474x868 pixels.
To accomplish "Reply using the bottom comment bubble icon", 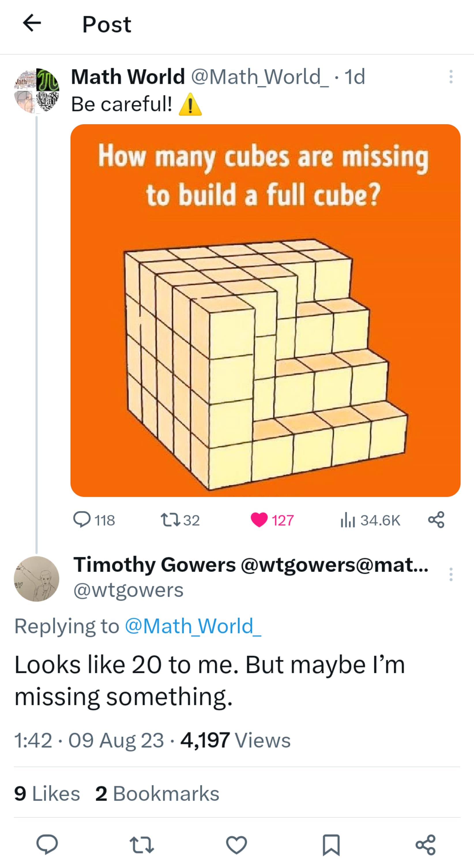I will 47,844.
